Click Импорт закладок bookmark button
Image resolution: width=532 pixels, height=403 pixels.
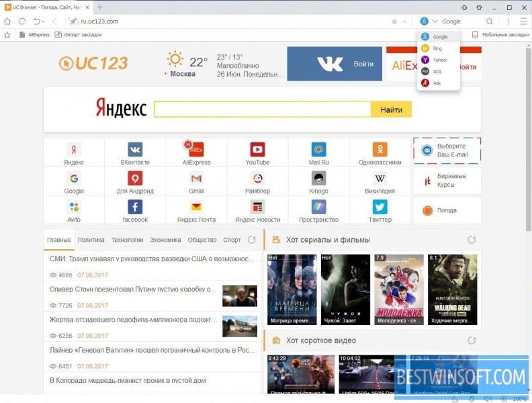pyautogui.click(x=79, y=35)
